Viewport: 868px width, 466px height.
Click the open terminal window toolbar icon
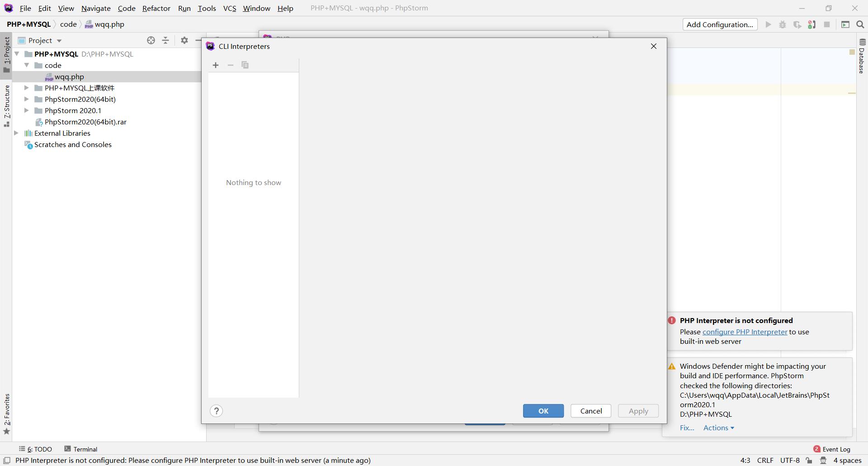coord(845,24)
